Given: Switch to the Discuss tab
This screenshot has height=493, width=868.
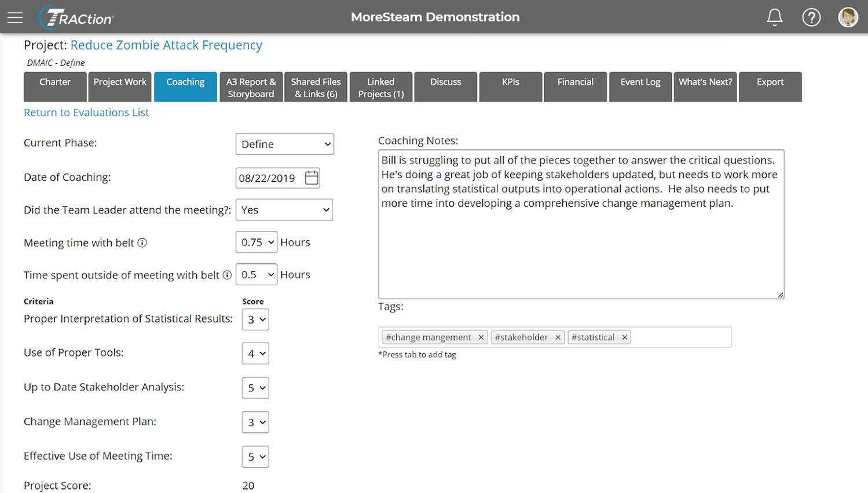Looking at the screenshot, I should (445, 87).
